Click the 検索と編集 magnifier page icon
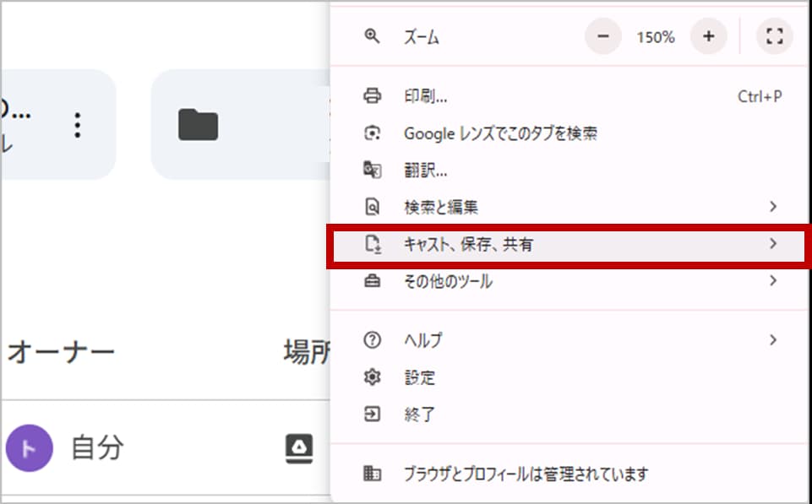 pyautogui.click(x=372, y=207)
